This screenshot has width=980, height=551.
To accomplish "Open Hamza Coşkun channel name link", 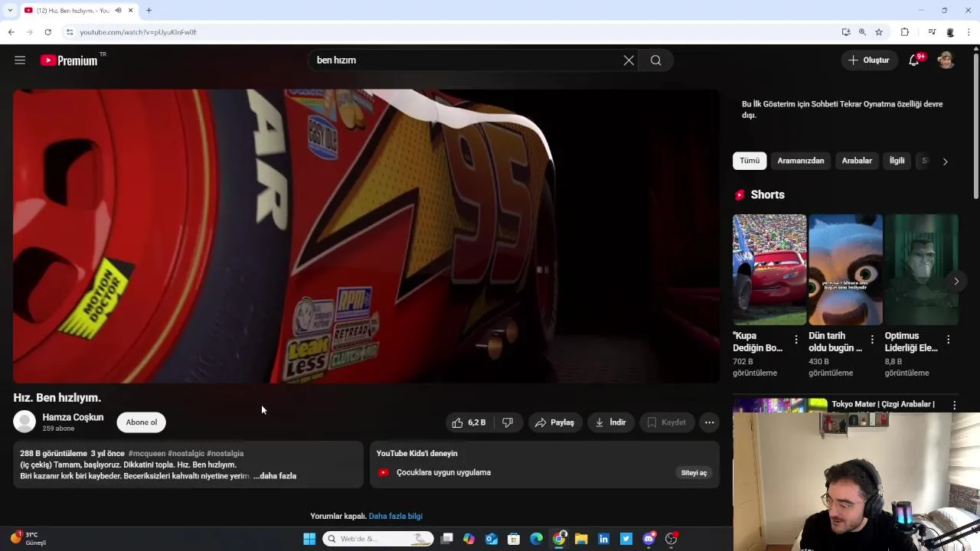I will coord(73,417).
